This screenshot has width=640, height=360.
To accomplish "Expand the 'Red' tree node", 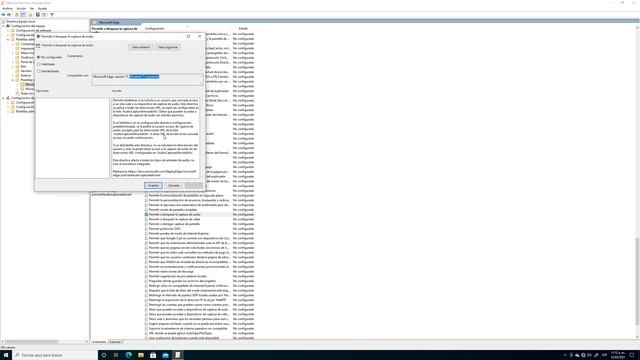I will click(13, 67).
